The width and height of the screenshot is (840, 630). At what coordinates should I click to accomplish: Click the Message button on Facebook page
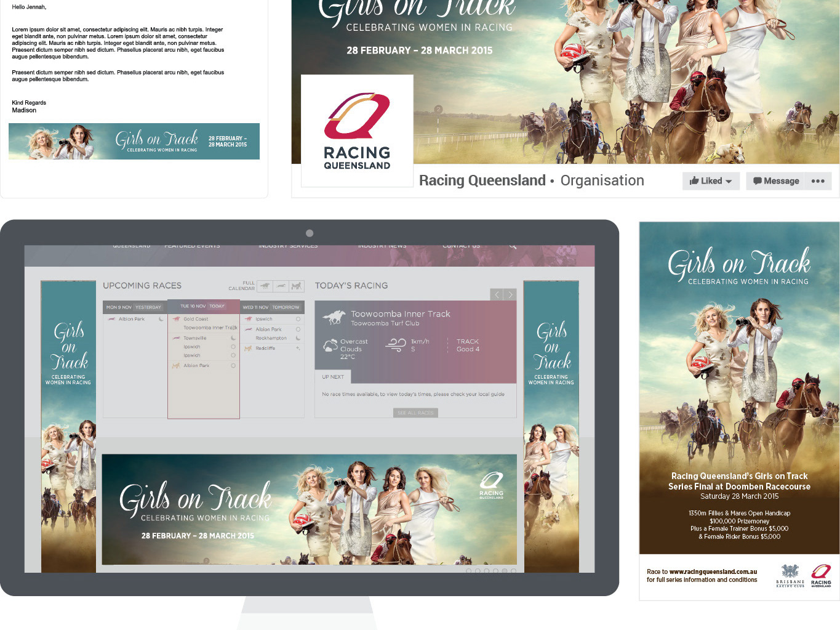[x=775, y=181]
